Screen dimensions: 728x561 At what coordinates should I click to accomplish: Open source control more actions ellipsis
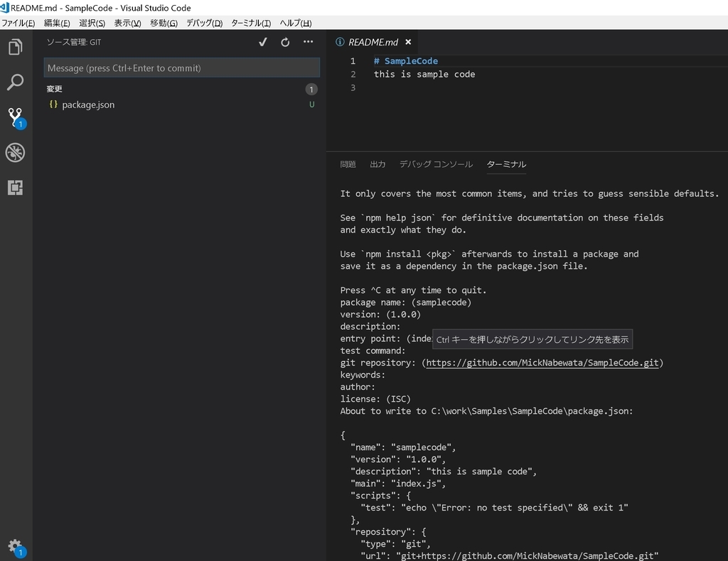308,42
